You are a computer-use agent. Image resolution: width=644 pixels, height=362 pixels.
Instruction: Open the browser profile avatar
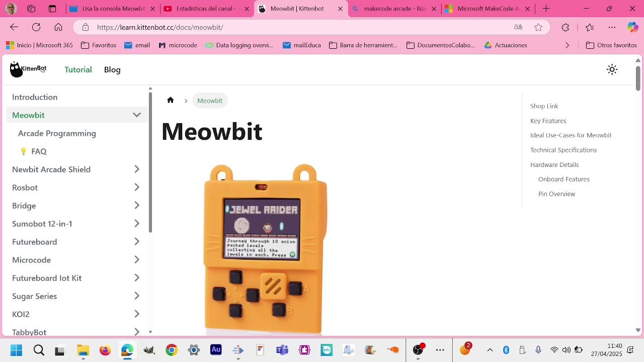point(11,9)
